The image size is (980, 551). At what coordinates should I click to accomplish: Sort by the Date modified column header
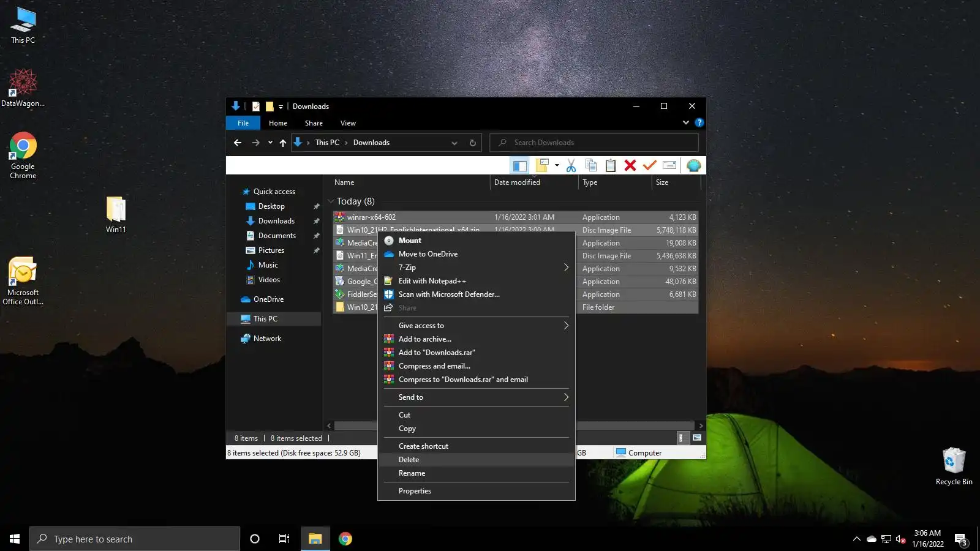534,182
